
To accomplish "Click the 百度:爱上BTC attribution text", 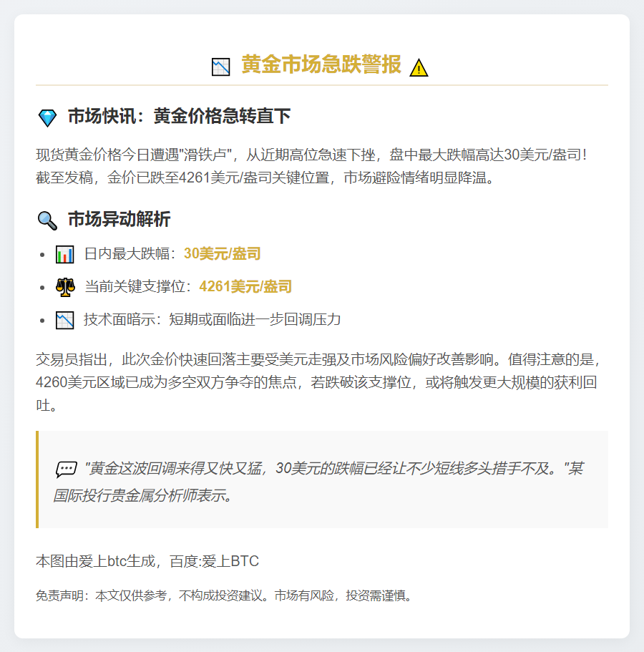I will [x=214, y=561].
